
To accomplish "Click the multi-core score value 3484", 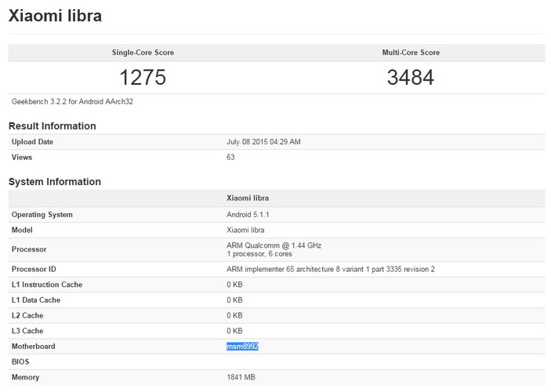I will (x=411, y=78).
